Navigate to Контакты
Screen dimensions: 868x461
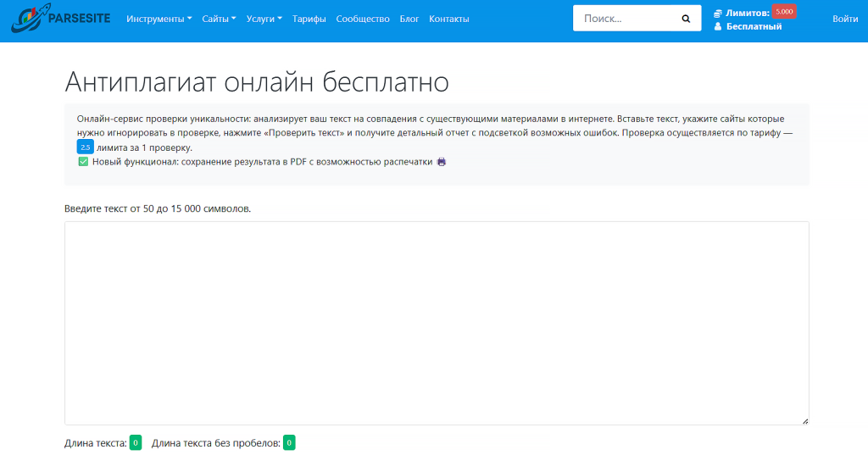click(449, 19)
